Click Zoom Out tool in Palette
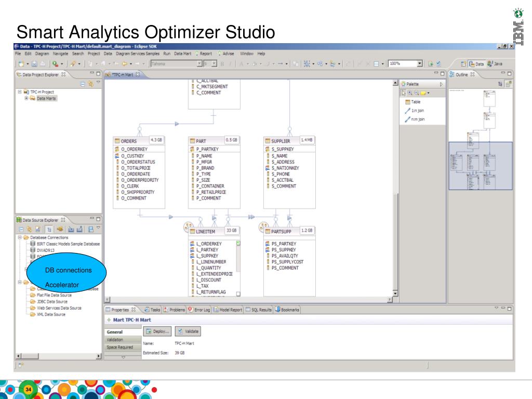 [416, 93]
